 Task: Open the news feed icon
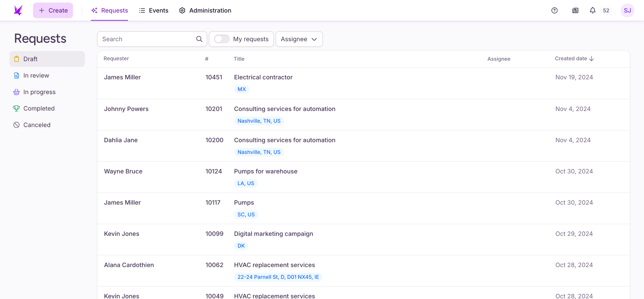coord(575,10)
